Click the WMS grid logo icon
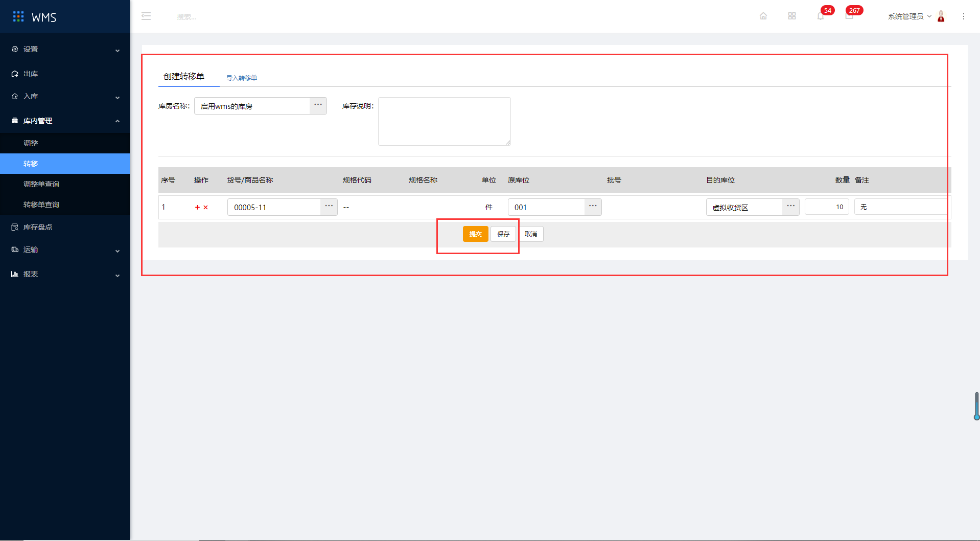The width and height of the screenshot is (980, 541). point(18,17)
